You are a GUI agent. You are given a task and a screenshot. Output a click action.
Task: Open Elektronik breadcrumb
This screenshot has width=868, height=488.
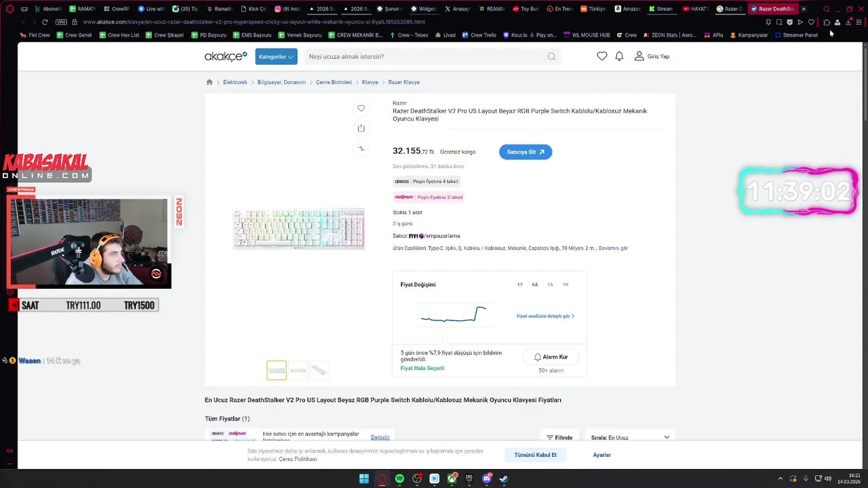click(x=235, y=82)
